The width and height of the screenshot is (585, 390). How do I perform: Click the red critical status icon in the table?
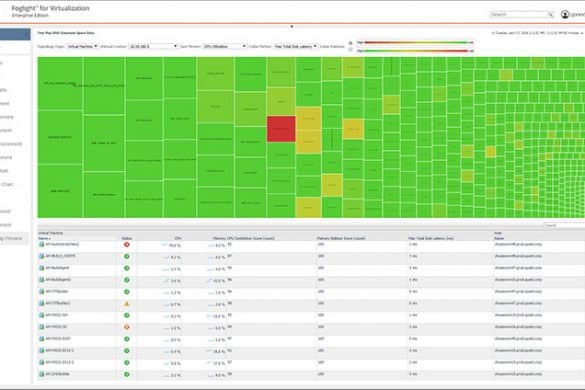tap(127, 244)
